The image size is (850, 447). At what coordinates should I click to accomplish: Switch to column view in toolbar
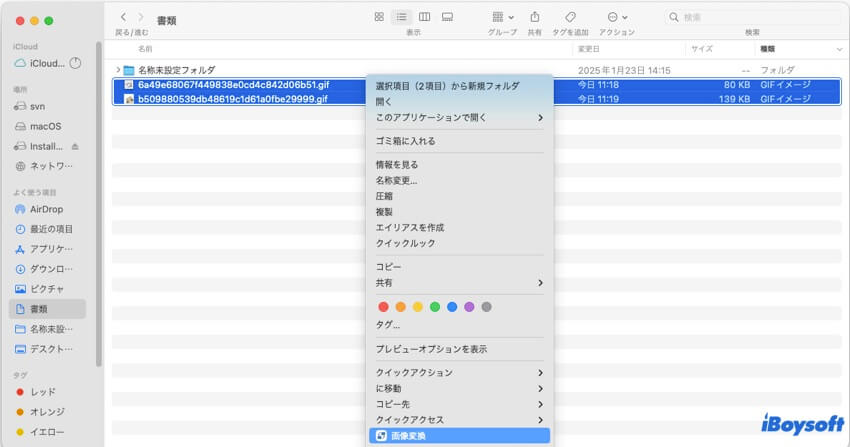point(424,17)
